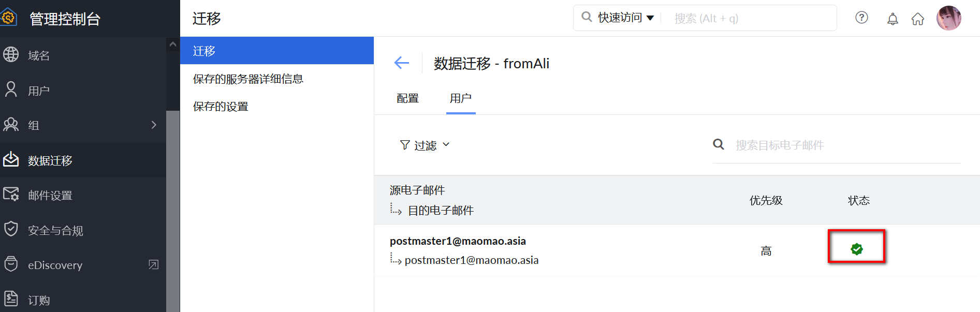The height and width of the screenshot is (312, 980).
Task: Open the 域名 domains section
Action: pos(39,55)
